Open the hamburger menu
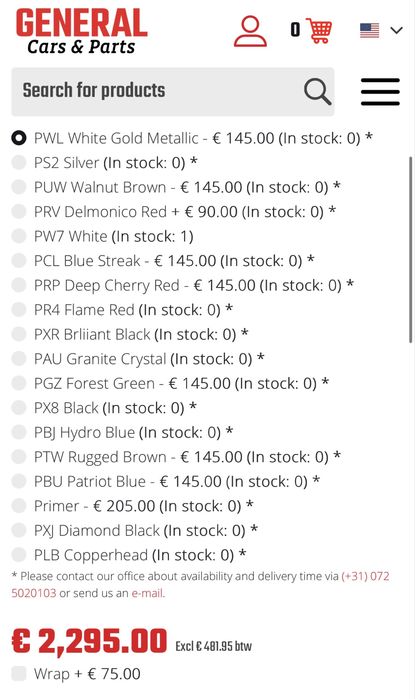Image resolution: width=415 pixels, height=699 pixels. click(380, 92)
